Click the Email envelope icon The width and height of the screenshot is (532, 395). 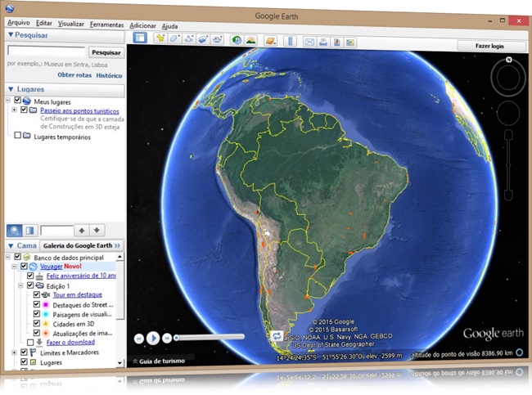tap(309, 42)
